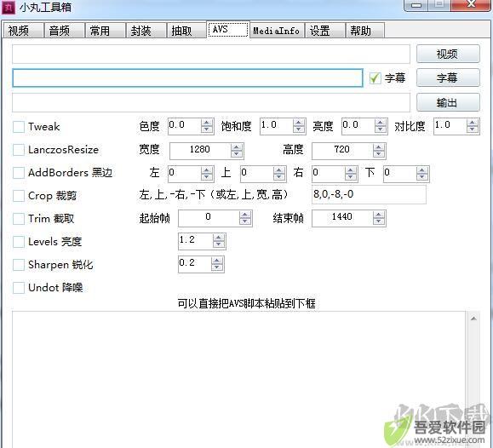493x448 pixels.
Task: Decrease the Levels 1.2 value
Action: 219,244
